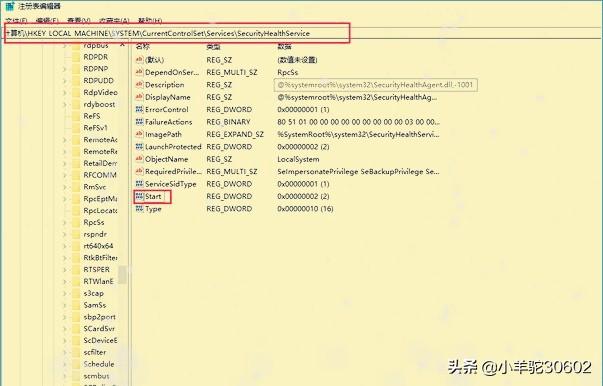Select the scmbus key
This screenshot has width=603, height=386.
(97, 376)
